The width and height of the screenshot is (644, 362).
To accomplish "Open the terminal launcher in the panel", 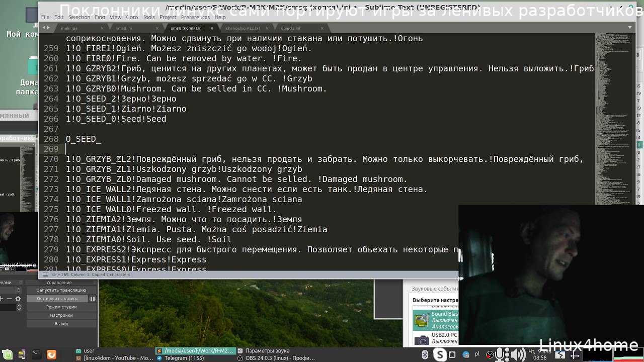I will 37,354.
